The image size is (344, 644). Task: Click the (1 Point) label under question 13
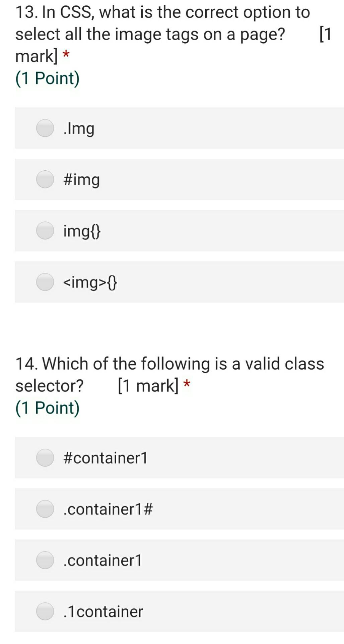pos(48,78)
